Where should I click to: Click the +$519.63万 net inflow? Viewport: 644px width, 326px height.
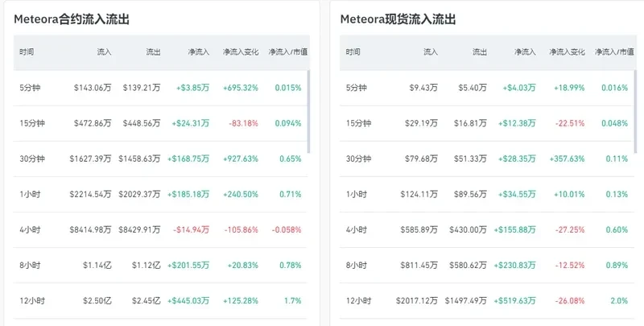[514, 301]
